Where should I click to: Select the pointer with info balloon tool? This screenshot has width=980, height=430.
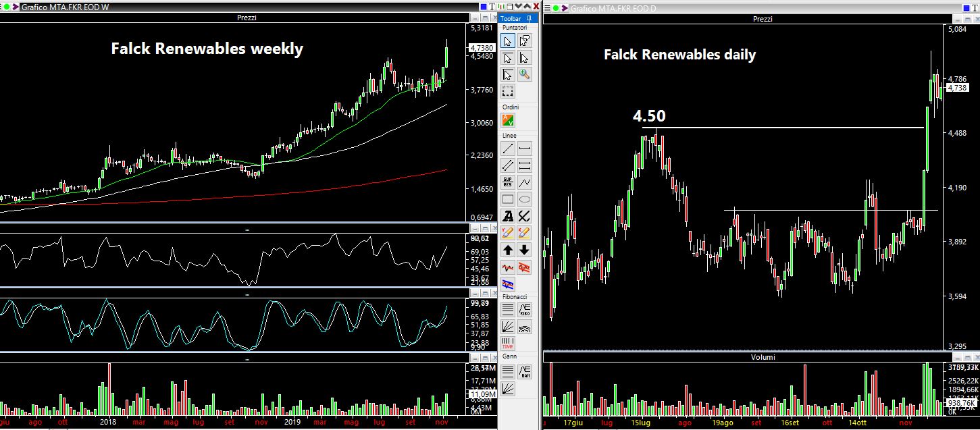524,41
